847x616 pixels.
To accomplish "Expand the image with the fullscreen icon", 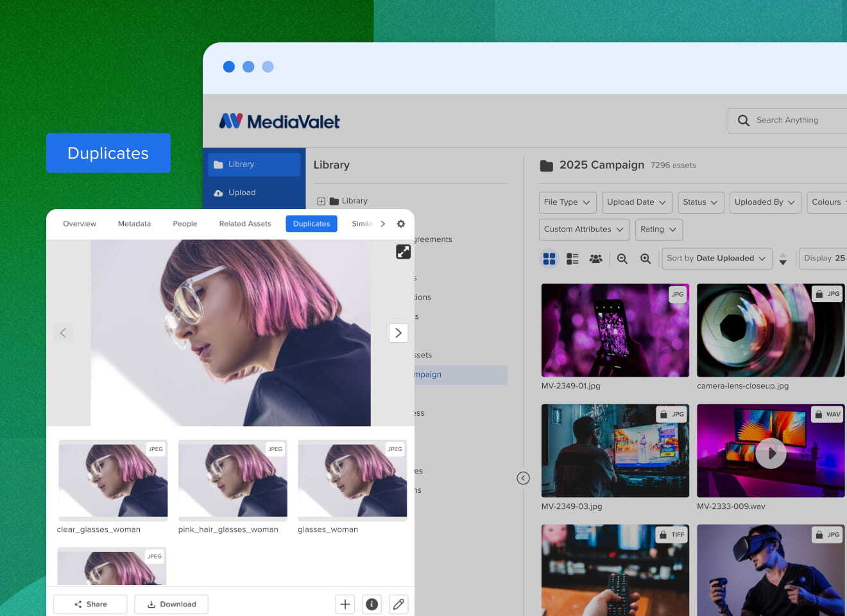I will (403, 252).
